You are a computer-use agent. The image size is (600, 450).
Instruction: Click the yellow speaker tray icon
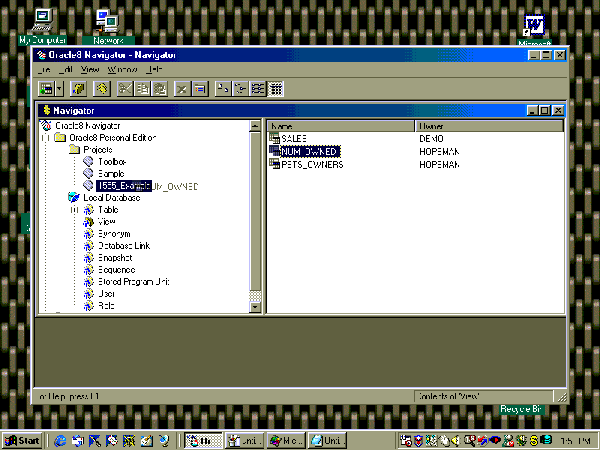point(455,441)
